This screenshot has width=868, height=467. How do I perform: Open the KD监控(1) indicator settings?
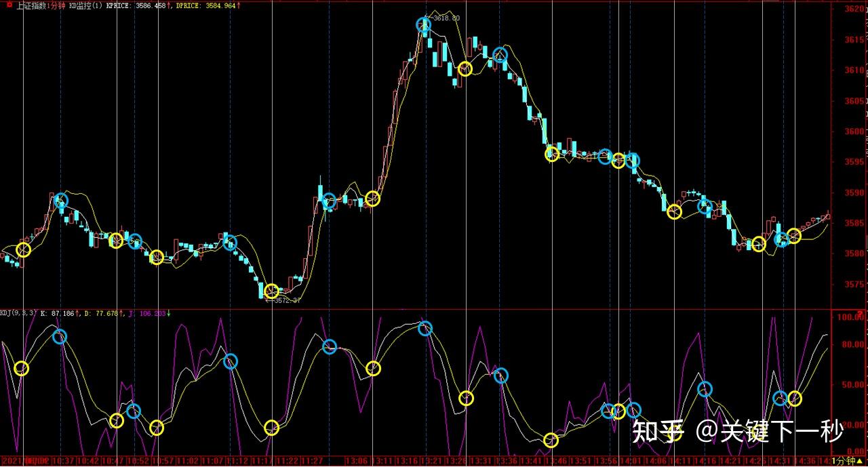tap(84, 5)
